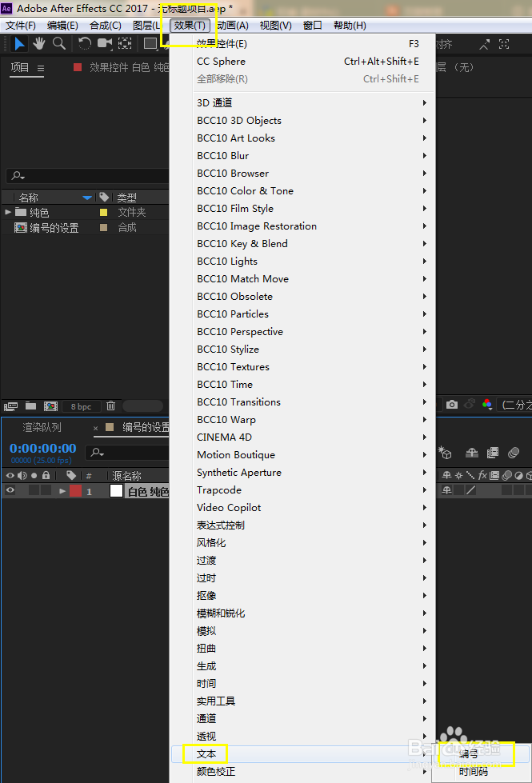The image size is (532, 783).
Task: Open the Show Channel RGB circles menu
Action: pyautogui.click(x=487, y=405)
